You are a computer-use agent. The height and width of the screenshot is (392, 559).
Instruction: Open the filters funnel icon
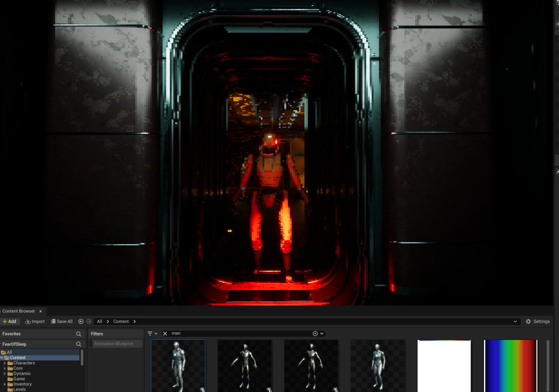click(x=150, y=333)
